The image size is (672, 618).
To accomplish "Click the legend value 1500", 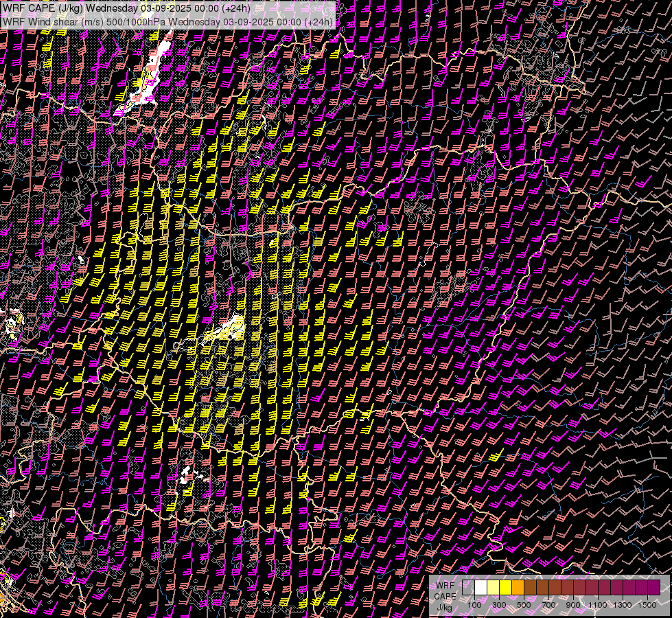I will click(x=647, y=605).
